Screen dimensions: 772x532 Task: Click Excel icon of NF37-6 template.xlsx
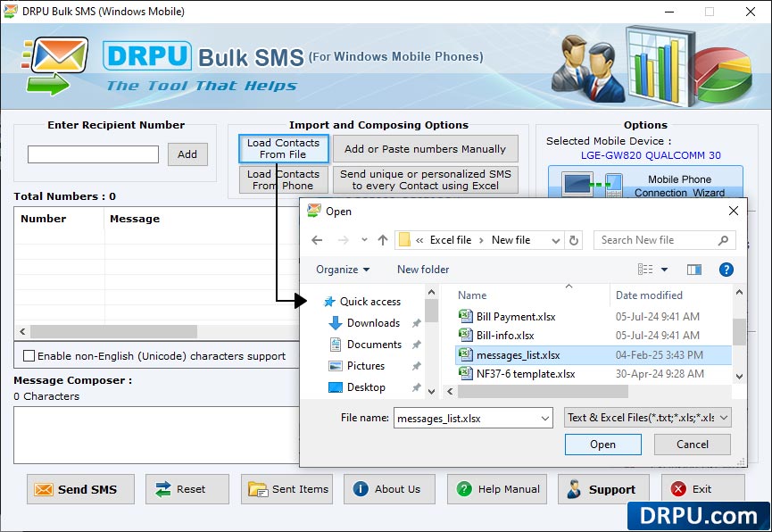[465, 373]
